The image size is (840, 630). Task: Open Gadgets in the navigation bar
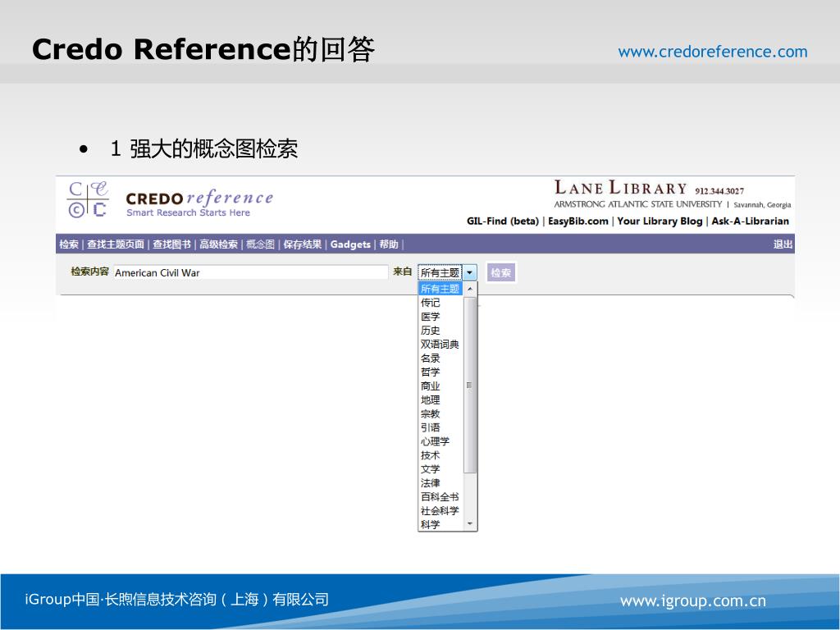coord(350,244)
